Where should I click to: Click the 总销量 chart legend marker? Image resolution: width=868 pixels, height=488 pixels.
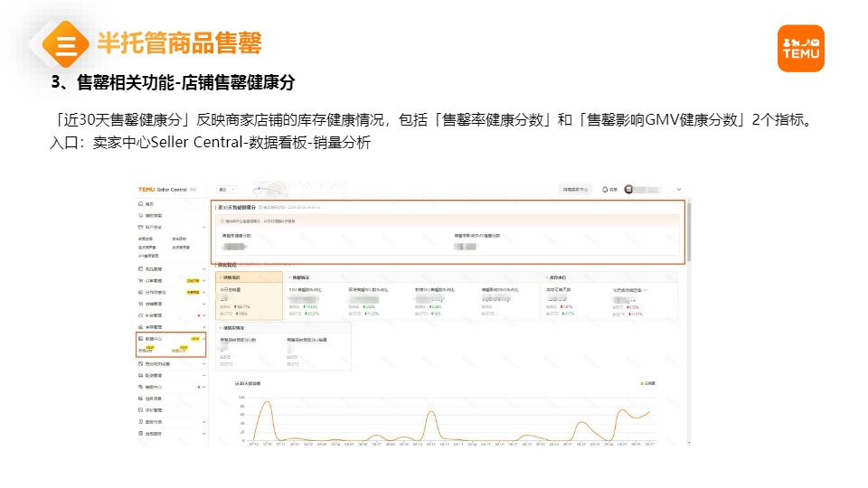click(x=640, y=384)
